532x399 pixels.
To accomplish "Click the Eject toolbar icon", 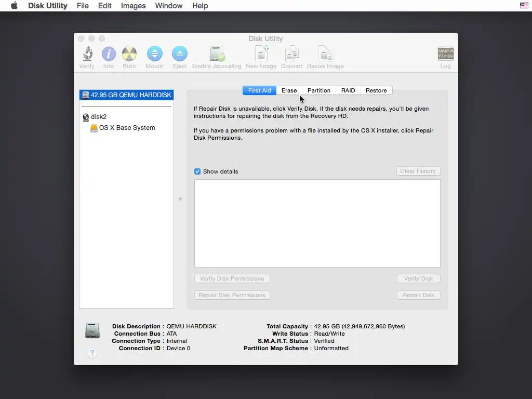I will [179, 54].
